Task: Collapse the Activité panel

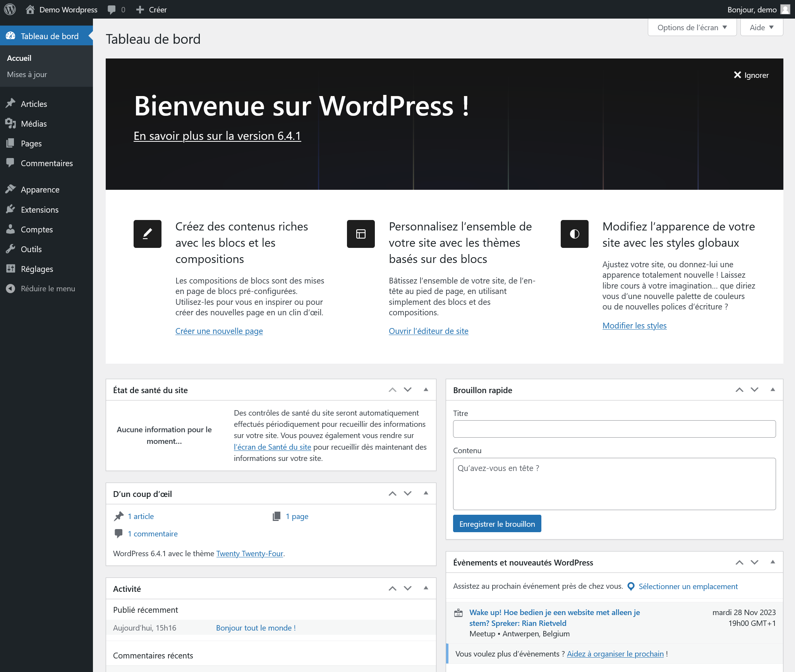Action: [426, 588]
